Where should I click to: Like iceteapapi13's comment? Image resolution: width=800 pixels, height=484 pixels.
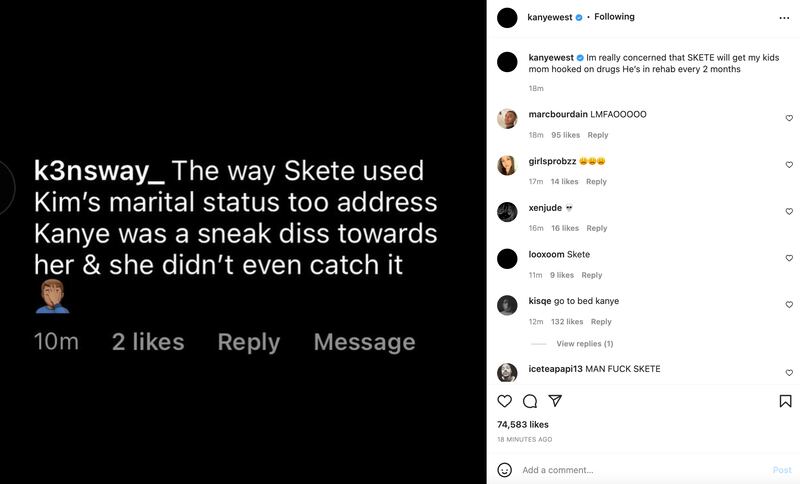tap(789, 372)
